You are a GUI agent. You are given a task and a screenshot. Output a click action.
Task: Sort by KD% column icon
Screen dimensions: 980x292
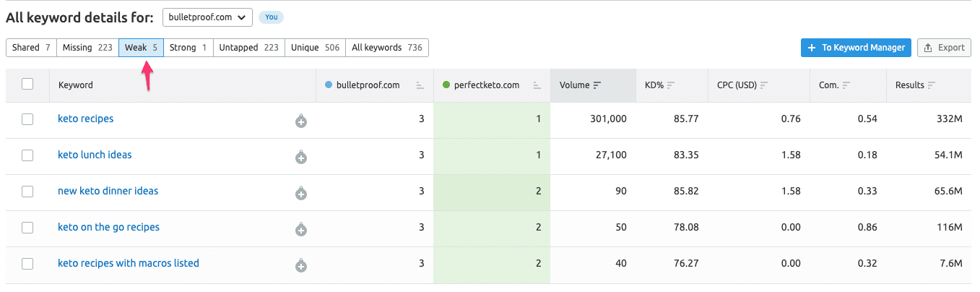click(x=671, y=85)
